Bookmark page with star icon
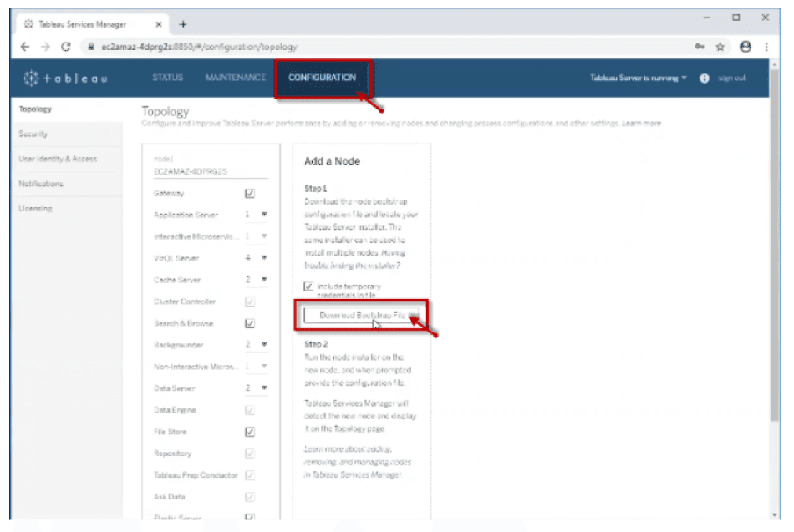This screenshot has width=794, height=532. pyautogui.click(x=721, y=48)
